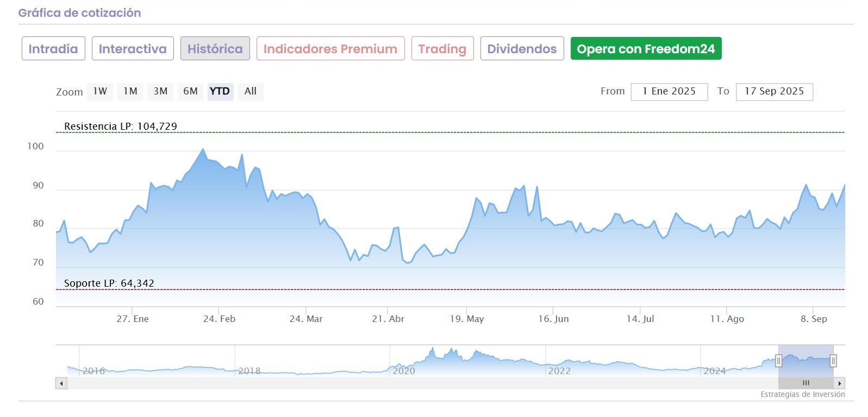Set zoom range to 1M

tap(130, 91)
